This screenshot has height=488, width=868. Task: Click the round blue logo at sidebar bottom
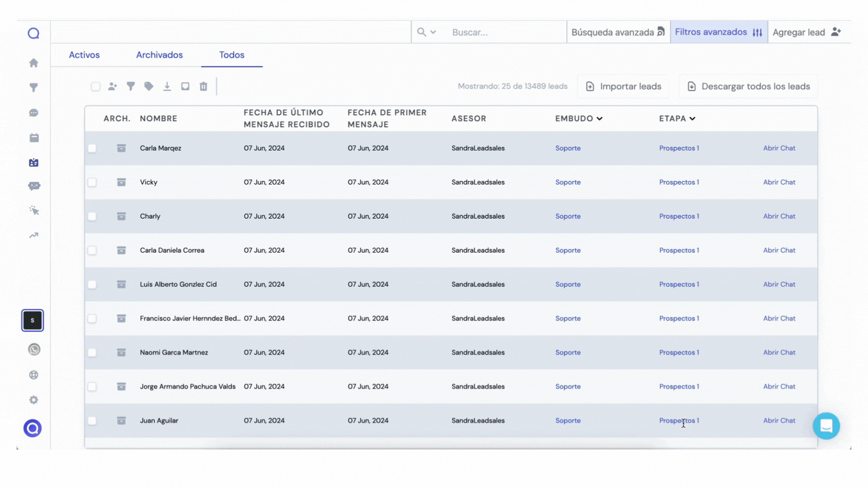coord(33,428)
